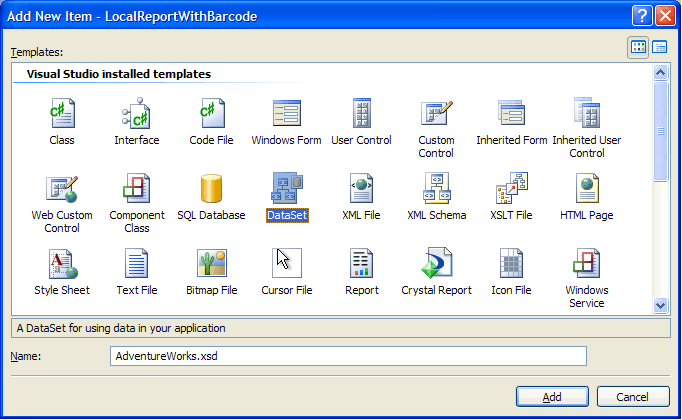Cancel the Add New Item dialog
The image size is (682, 420).
pos(633,397)
